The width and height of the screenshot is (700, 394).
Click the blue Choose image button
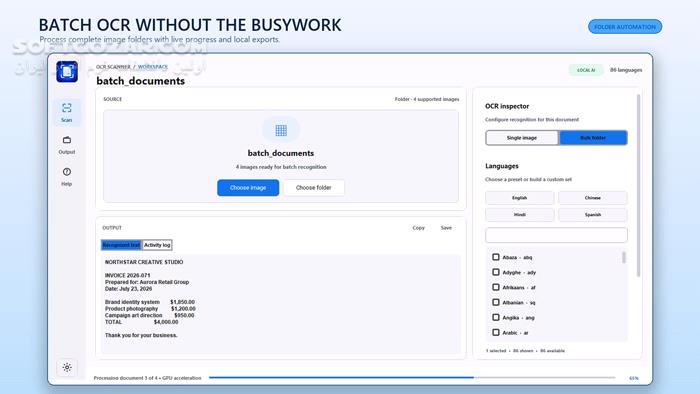[248, 188]
